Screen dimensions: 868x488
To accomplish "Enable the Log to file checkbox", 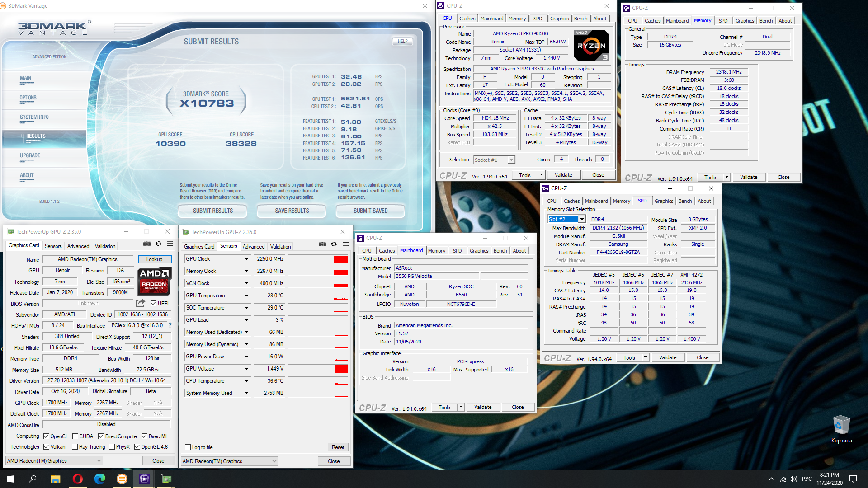I will 188,447.
